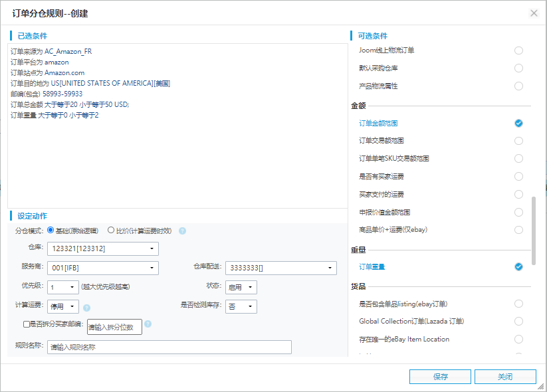The width and height of the screenshot is (547, 392).
Task: Enable the 产品物流属性 condition
Action: click(518, 86)
